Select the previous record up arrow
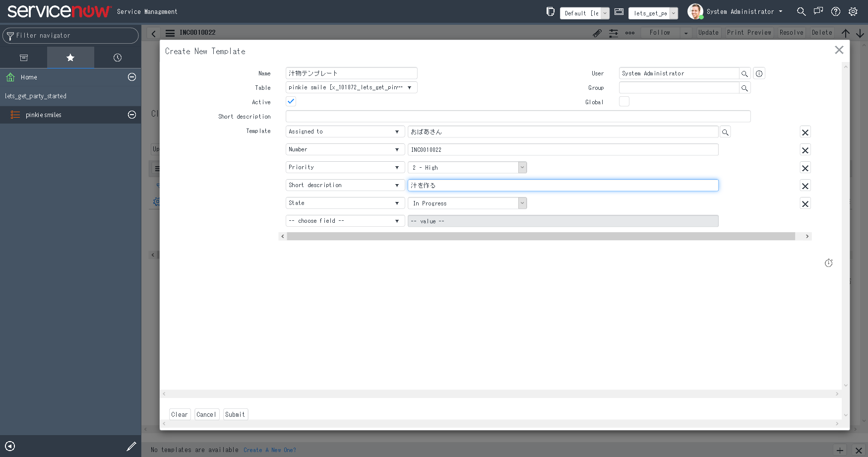868x457 pixels. tap(846, 33)
